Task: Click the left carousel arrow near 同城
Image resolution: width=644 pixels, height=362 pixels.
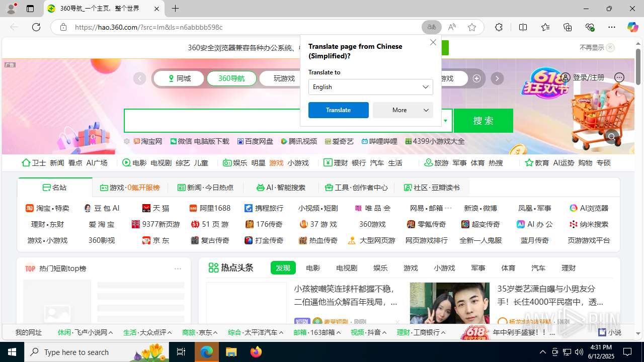Action: (x=139, y=78)
